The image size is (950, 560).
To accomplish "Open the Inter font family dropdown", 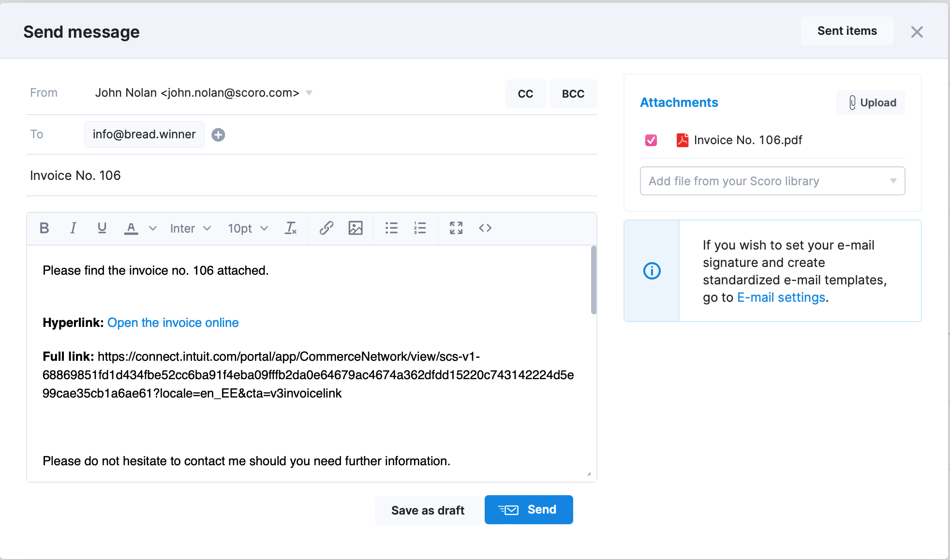I will pos(191,228).
